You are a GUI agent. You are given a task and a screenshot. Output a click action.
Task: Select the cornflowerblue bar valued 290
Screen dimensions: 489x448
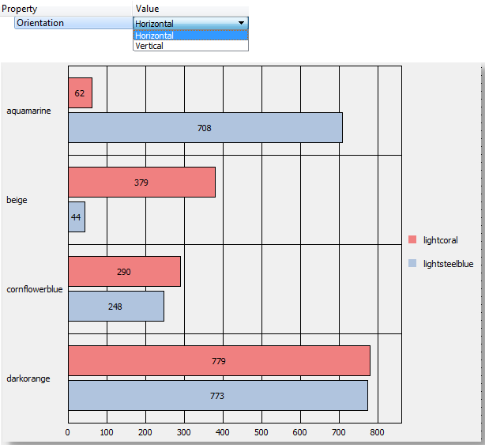pyautogui.click(x=124, y=272)
